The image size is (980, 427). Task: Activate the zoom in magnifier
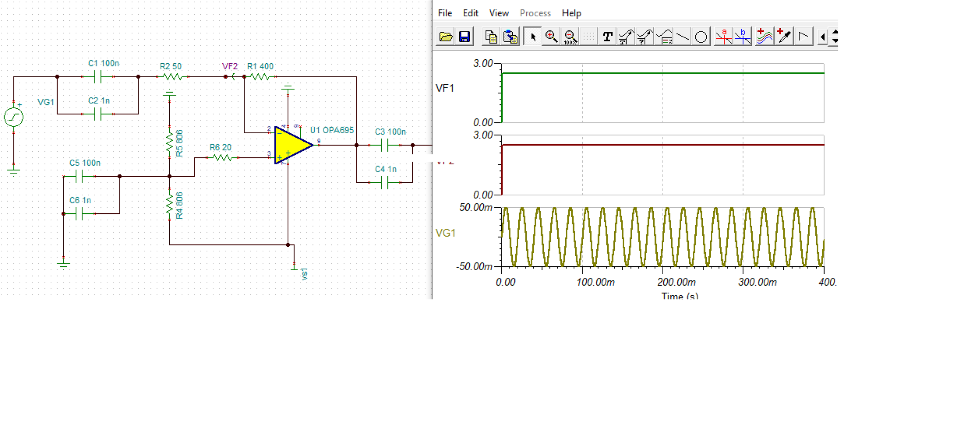tap(551, 37)
